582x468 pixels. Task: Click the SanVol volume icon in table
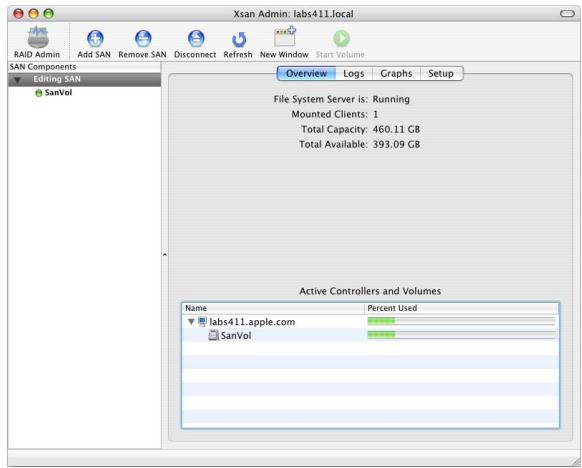tap(213, 335)
